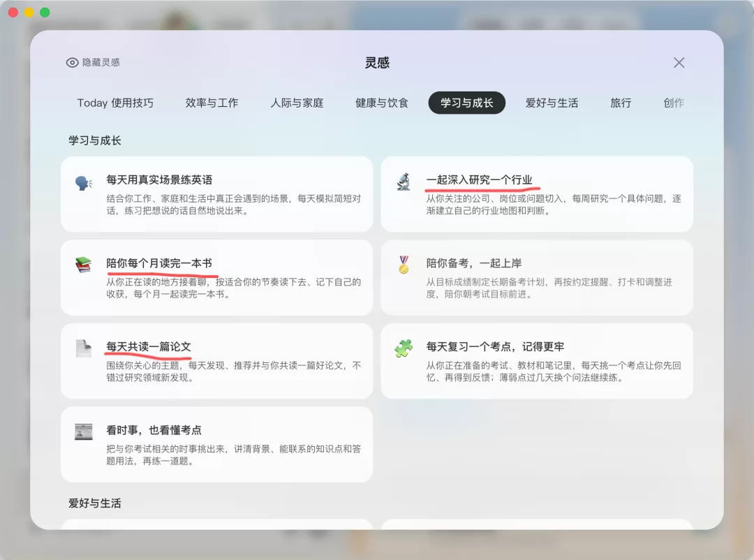Click description starting 把与你考试相关的时事

point(234,455)
